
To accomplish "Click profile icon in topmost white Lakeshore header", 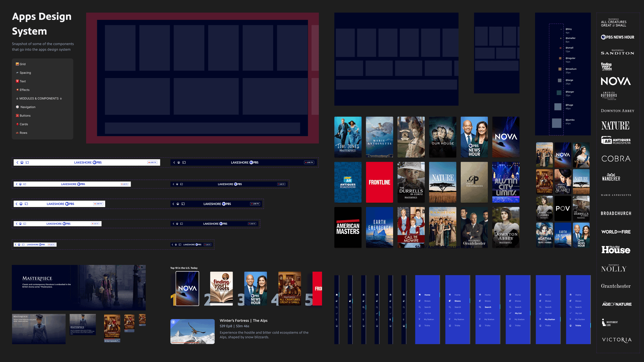I will [22, 162].
